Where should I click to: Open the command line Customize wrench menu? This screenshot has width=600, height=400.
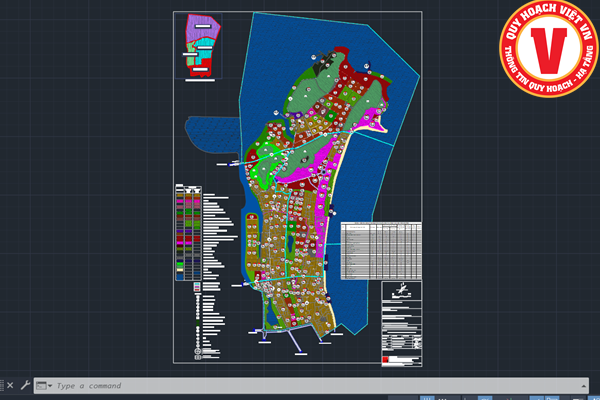(x=25, y=385)
